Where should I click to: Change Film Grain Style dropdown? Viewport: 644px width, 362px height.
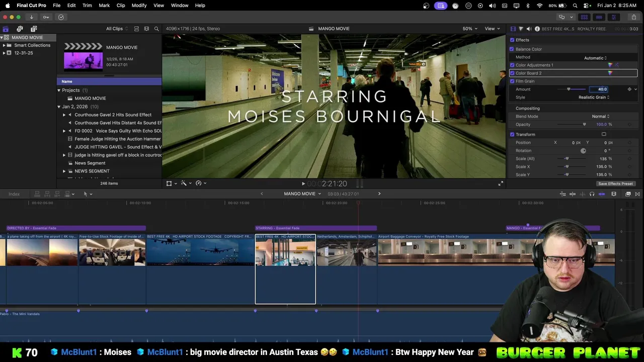(x=594, y=98)
